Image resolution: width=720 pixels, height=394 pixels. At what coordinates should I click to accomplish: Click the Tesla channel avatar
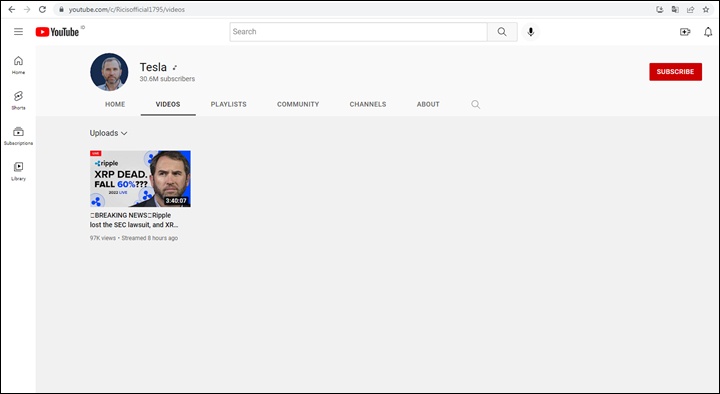(109, 72)
